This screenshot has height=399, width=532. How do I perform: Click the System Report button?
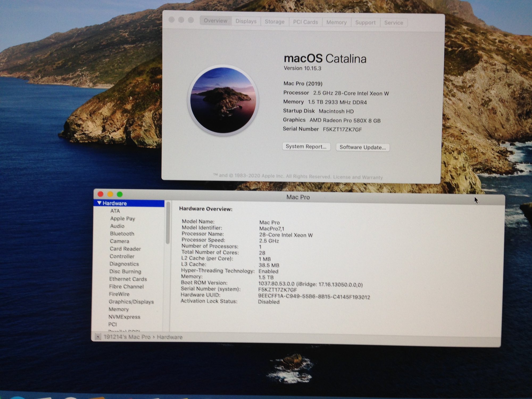tap(306, 147)
